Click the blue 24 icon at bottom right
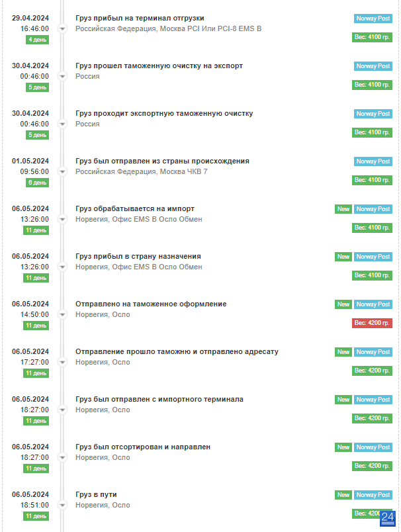Image resolution: width=401 pixels, height=532 pixels. coord(387,518)
